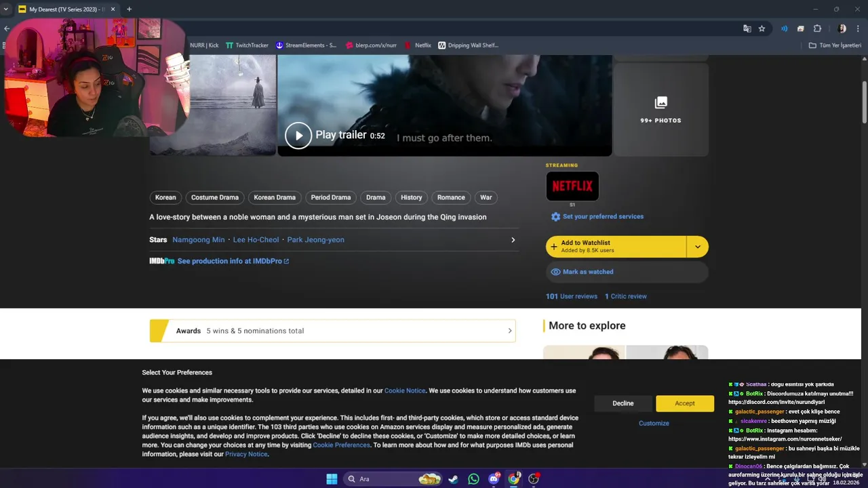Select the Korean genre chip
The width and height of the screenshot is (868, 488).
click(x=165, y=197)
